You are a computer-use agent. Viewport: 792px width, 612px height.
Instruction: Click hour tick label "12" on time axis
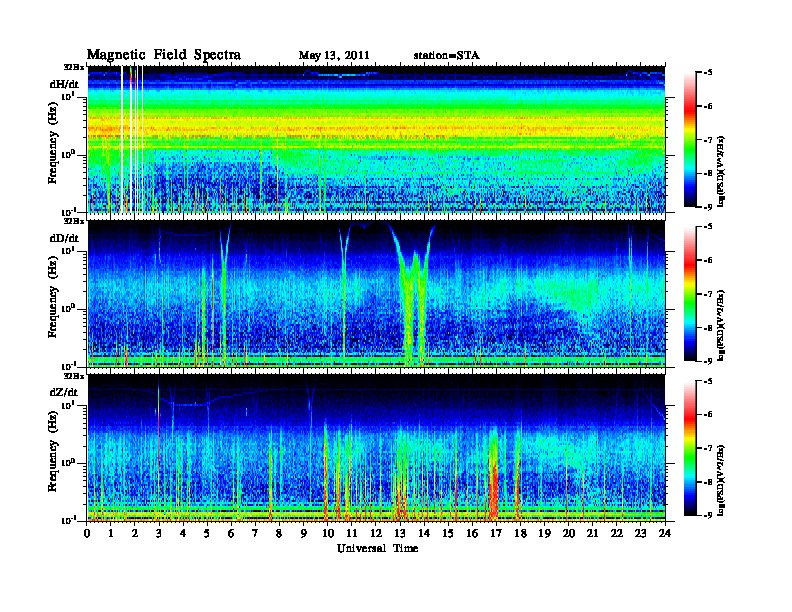pos(376,533)
